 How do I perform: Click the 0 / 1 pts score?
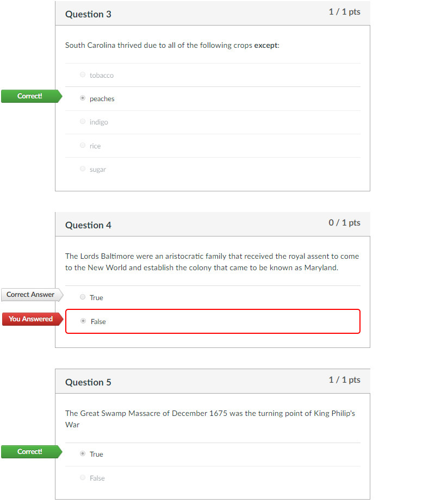click(x=344, y=223)
